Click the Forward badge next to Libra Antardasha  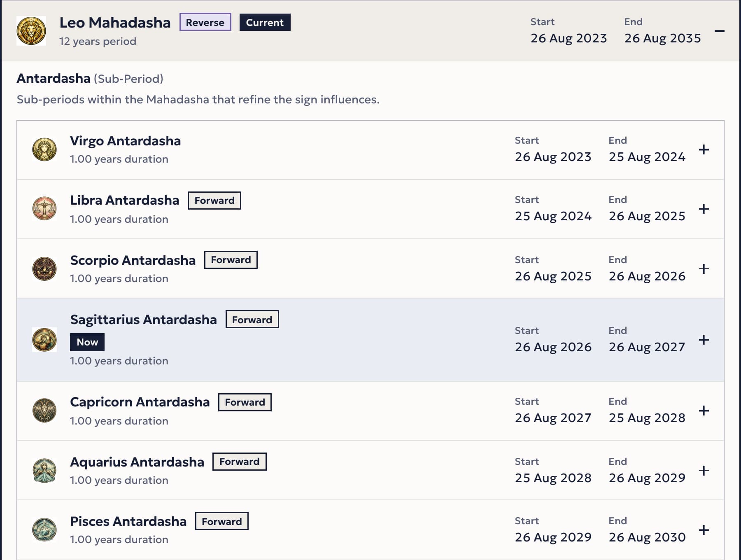[x=214, y=201]
